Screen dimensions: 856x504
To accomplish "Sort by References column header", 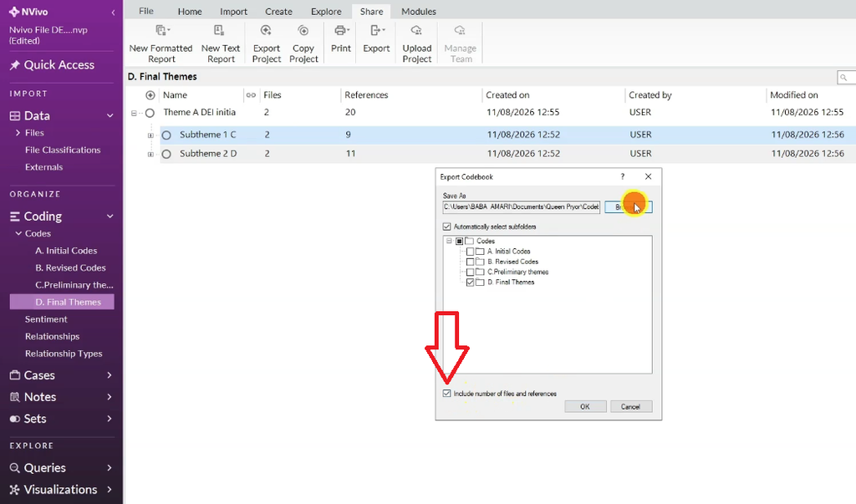I will [366, 95].
